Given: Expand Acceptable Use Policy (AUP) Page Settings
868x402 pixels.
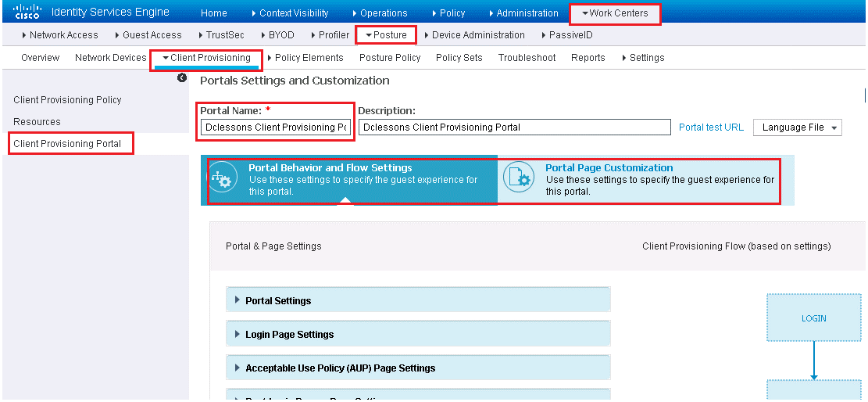Looking at the screenshot, I should 418,368.
